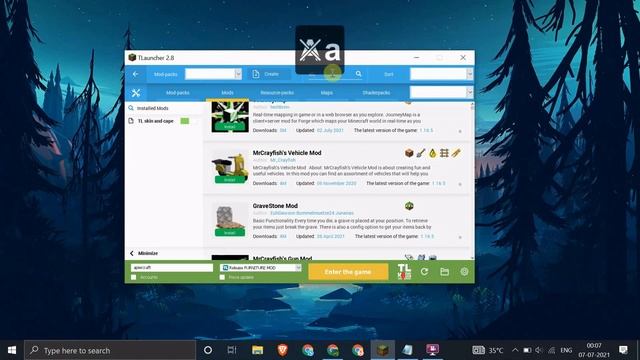The image size is (640, 360).
Task: Toggle the green TL skin and cape switch
Action: 185,121
